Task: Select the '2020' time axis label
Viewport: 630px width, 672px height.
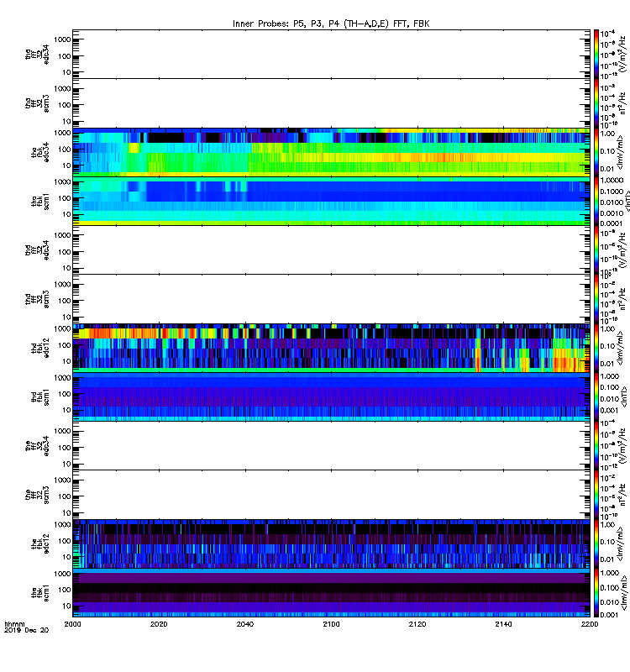Action: [x=159, y=624]
